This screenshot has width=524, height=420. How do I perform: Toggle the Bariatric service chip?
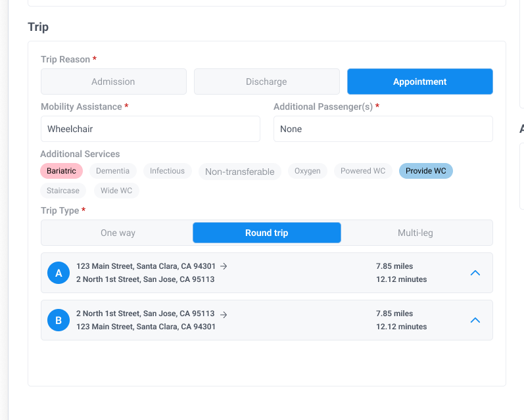click(62, 171)
